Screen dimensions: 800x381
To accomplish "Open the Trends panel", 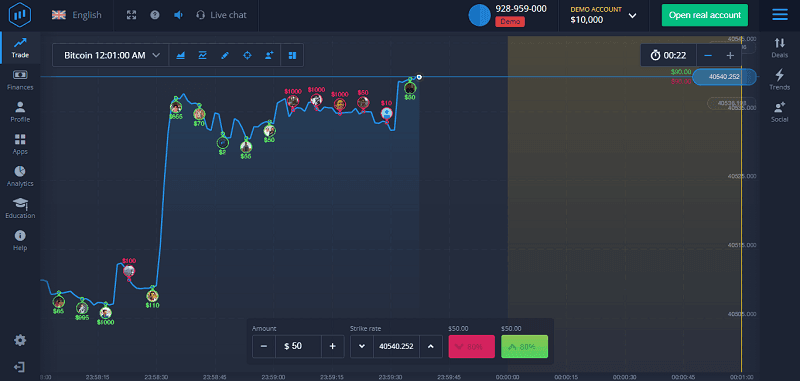I will pos(780,80).
